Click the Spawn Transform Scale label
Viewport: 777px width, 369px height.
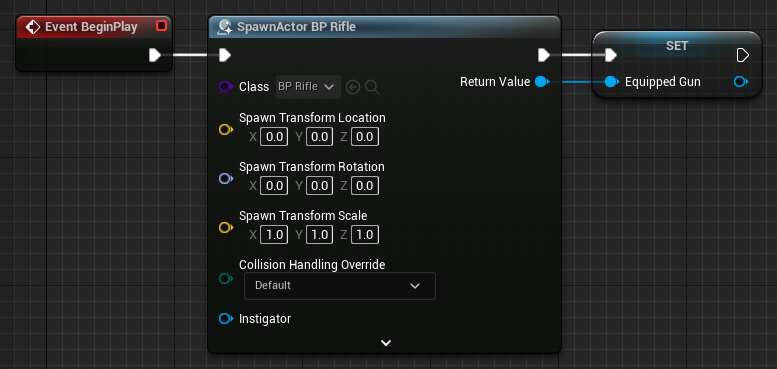tap(303, 216)
